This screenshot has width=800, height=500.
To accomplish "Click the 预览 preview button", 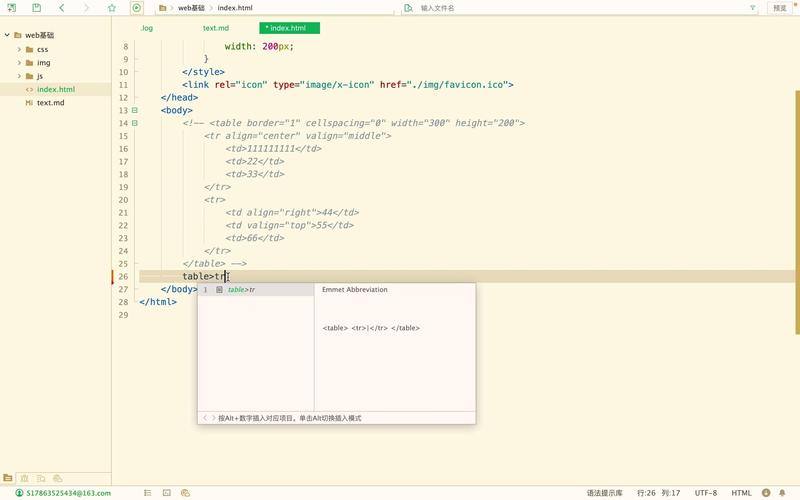I will [780, 8].
